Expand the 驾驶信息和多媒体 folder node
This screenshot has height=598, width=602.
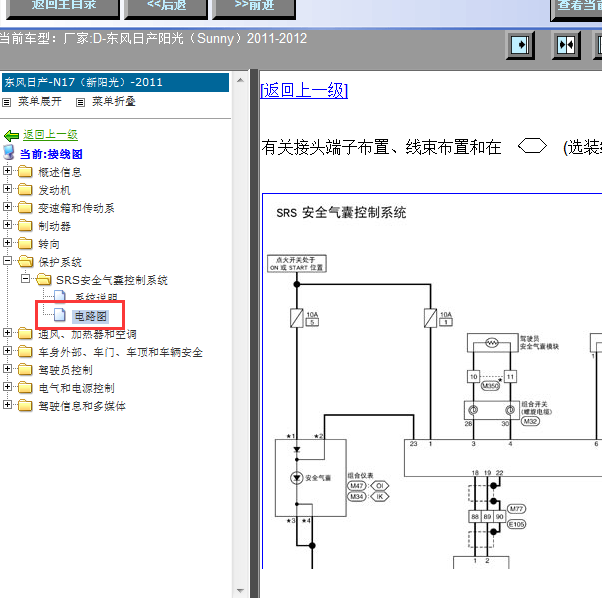(7, 405)
